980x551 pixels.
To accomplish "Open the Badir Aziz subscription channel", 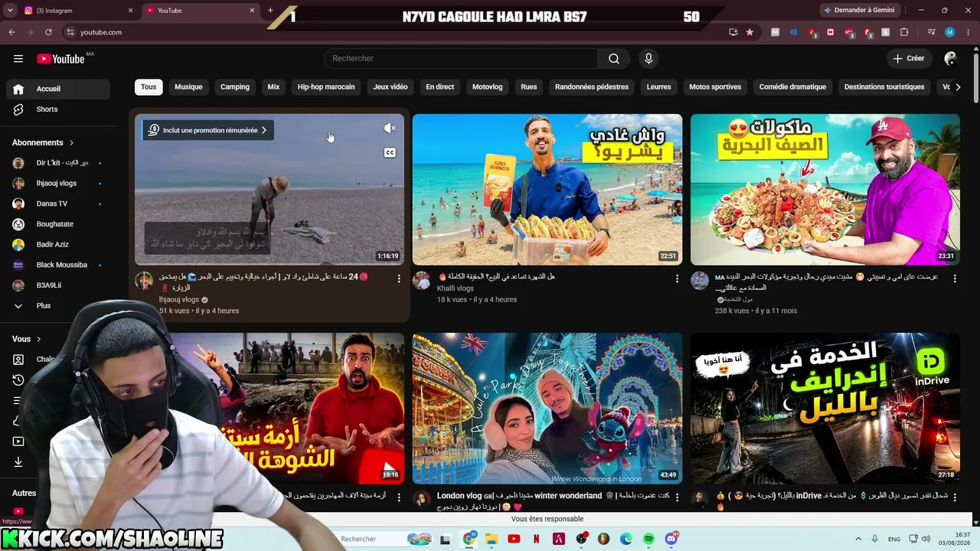I will (57, 245).
